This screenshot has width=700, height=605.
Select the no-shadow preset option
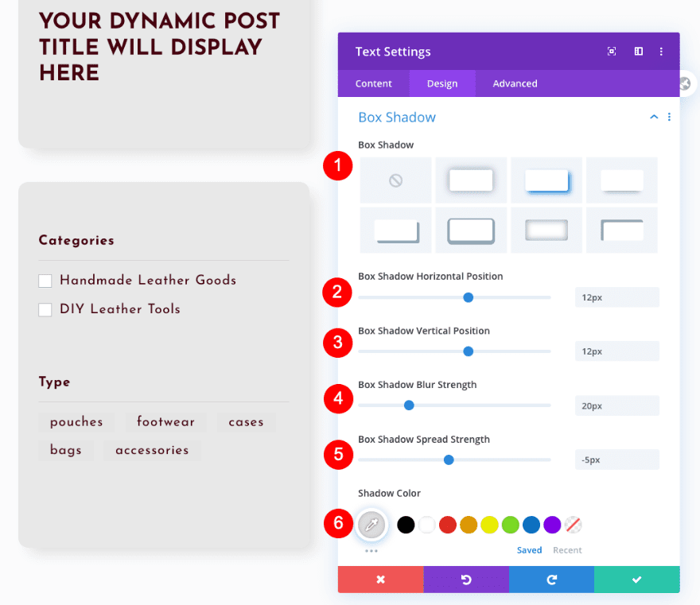tap(395, 180)
